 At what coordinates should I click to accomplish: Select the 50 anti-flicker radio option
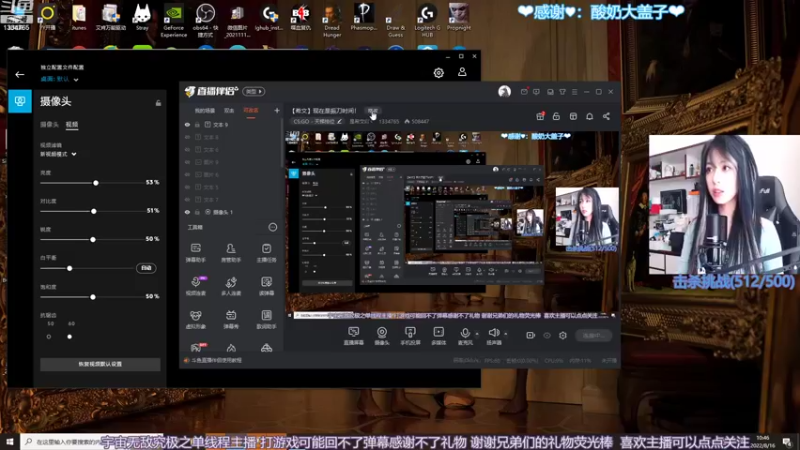pos(49,337)
